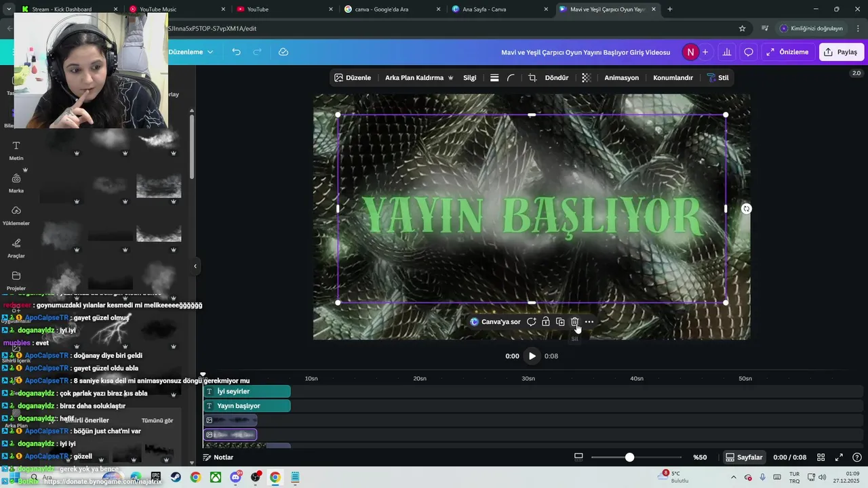Open Arka Plan Kaldırma background remover
868x488 pixels.
[x=419, y=78]
